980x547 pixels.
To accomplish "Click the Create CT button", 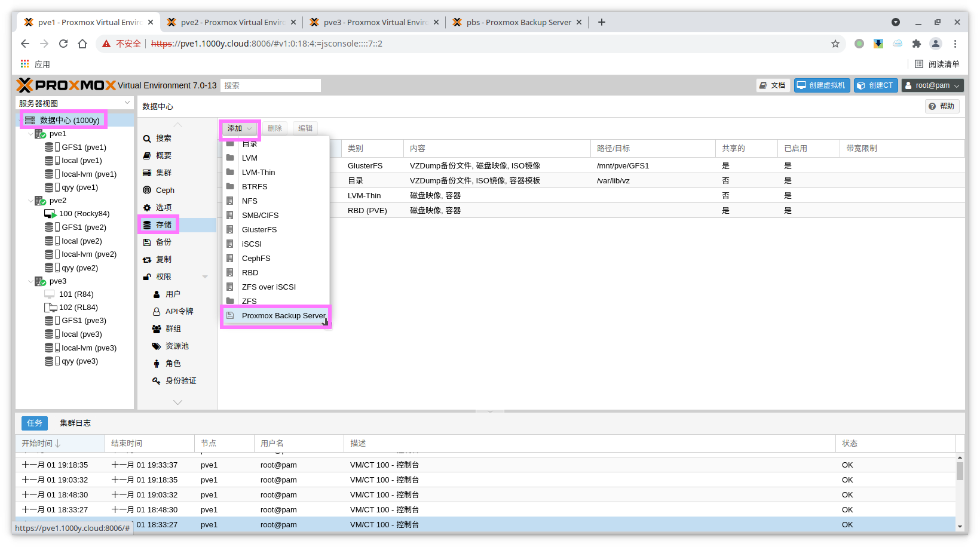I will (875, 85).
